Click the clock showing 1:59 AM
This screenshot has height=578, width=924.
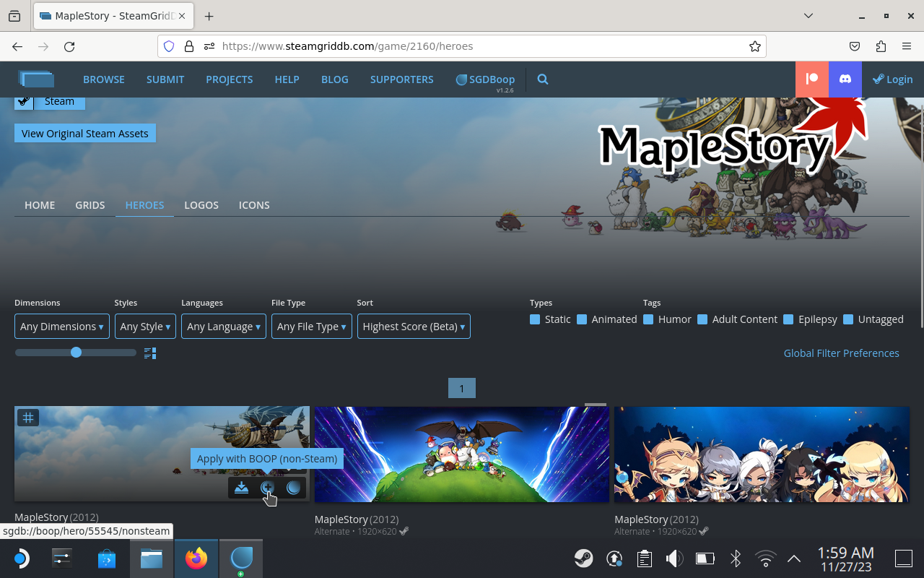click(845, 558)
